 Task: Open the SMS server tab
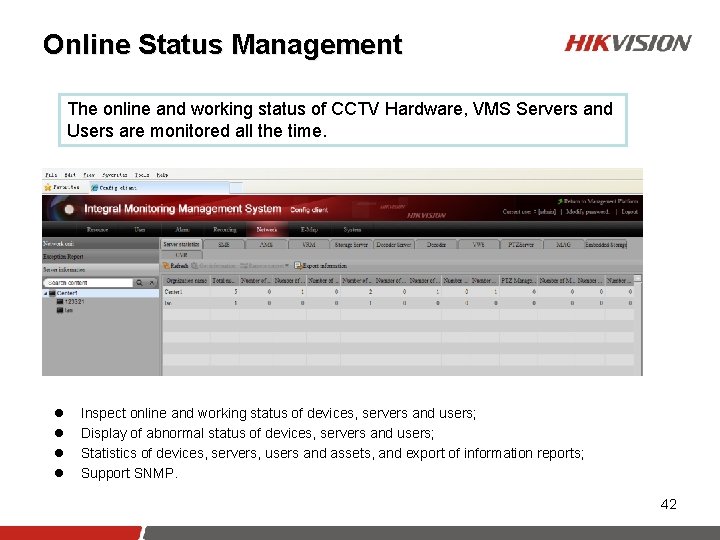coord(224,245)
